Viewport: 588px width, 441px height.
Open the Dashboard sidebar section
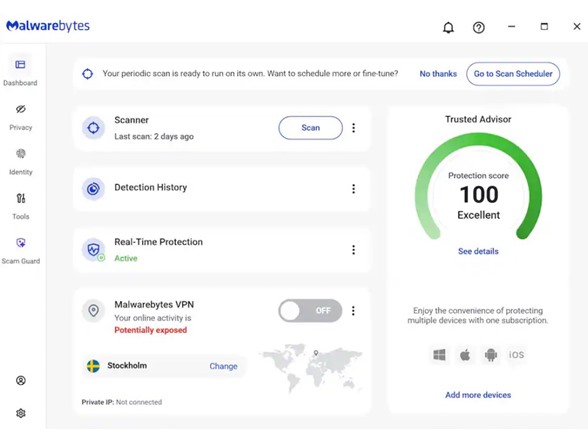(20, 72)
